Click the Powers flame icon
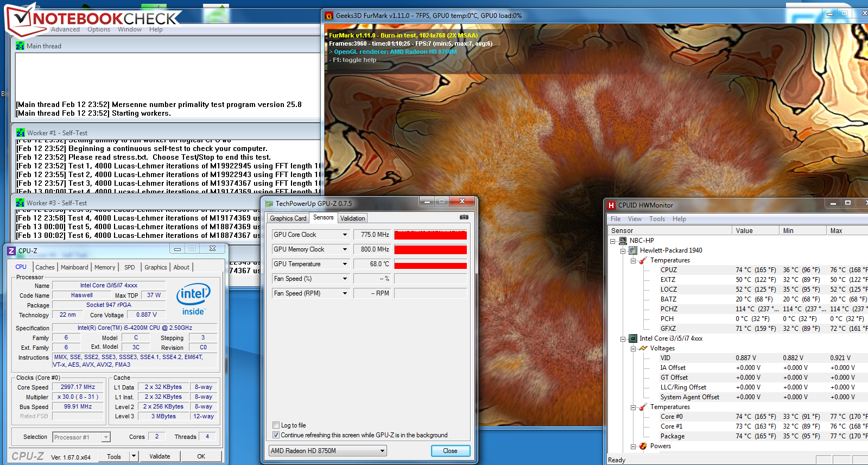The width and height of the screenshot is (868, 465). point(643,446)
